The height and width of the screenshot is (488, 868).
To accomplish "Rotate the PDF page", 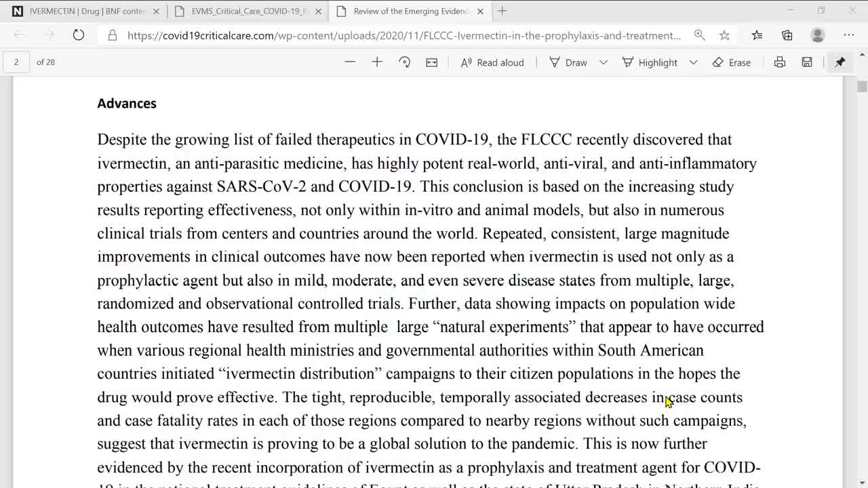I will coord(404,62).
